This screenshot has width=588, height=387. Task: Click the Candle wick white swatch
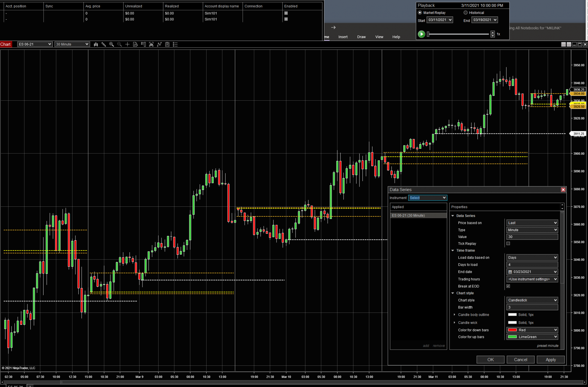click(x=512, y=322)
